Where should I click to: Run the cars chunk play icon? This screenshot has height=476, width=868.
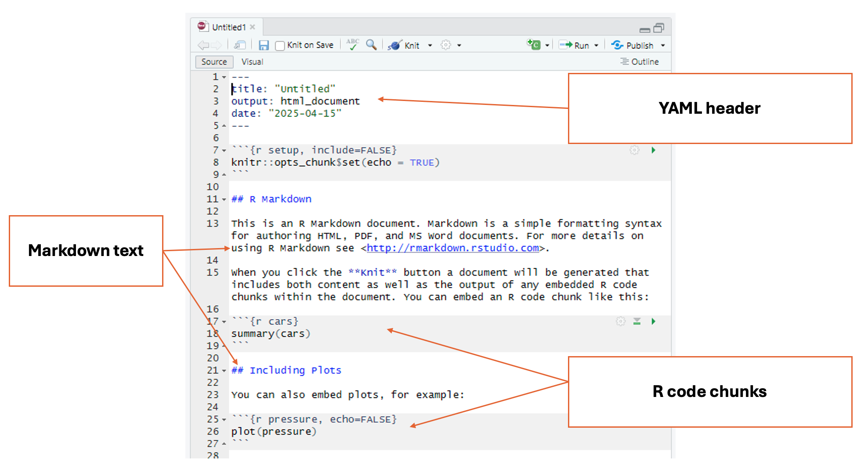pyautogui.click(x=654, y=321)
